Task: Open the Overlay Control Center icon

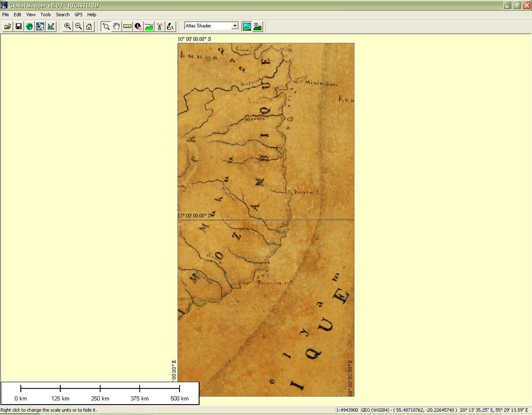Action: [40, 27]
